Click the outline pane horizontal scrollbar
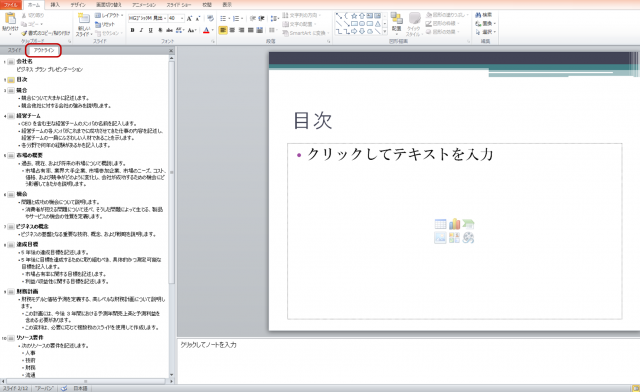 point(86,381)
